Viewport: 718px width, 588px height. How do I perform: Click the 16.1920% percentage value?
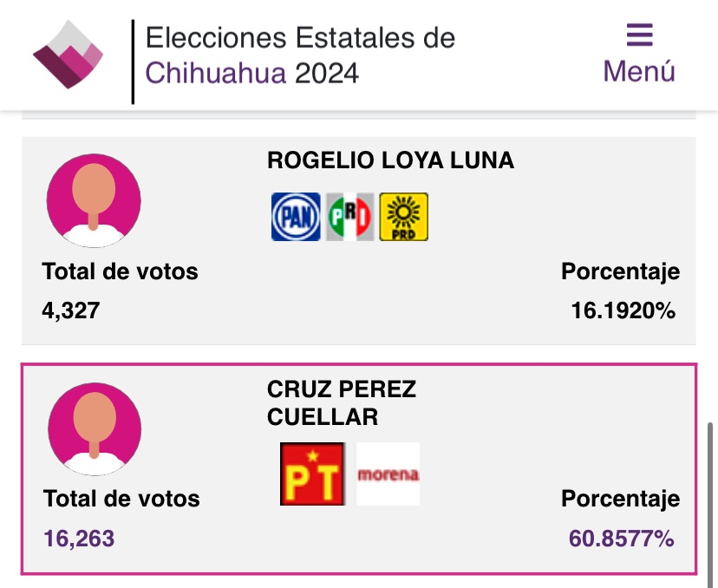(623, 310)
